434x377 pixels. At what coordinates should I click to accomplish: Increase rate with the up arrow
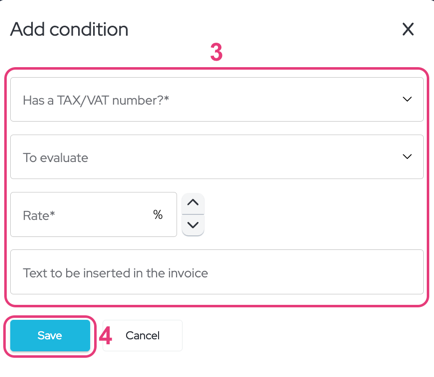coord(193,203)
